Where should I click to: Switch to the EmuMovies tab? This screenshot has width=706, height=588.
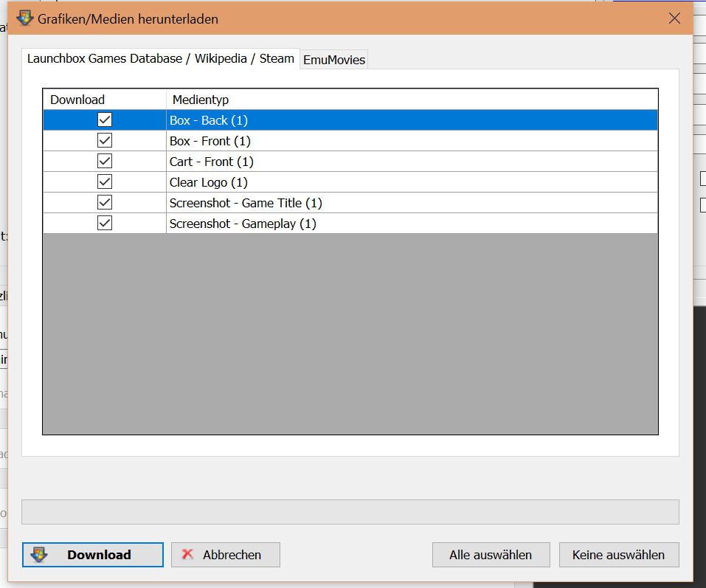(334, 60)
